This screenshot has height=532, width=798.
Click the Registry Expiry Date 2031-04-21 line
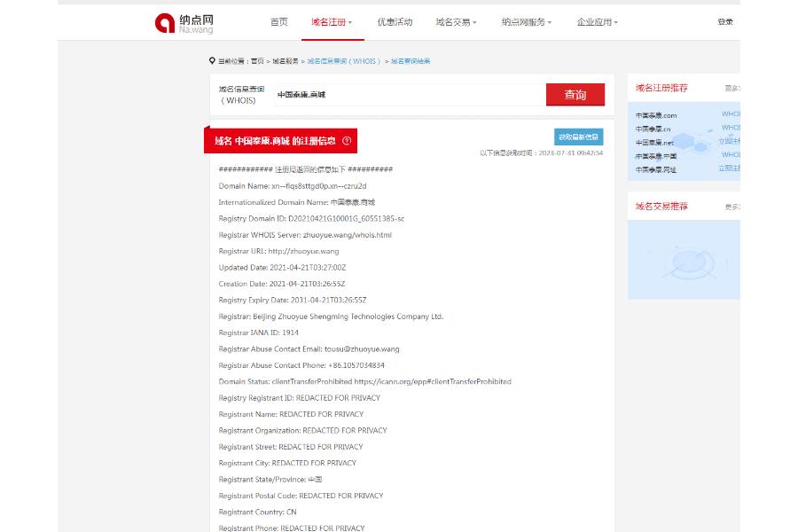(293, 300)
